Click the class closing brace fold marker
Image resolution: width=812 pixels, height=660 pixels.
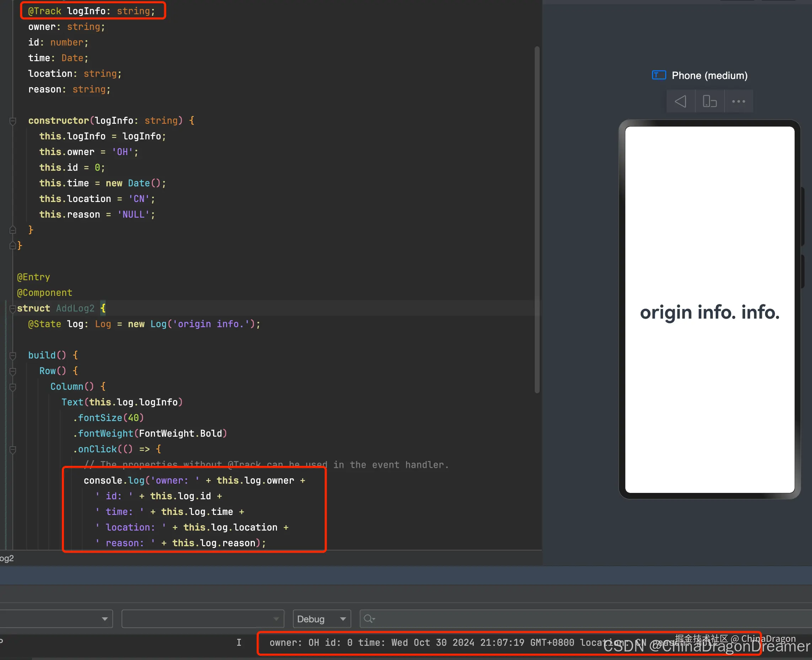(x=12, y=246)
